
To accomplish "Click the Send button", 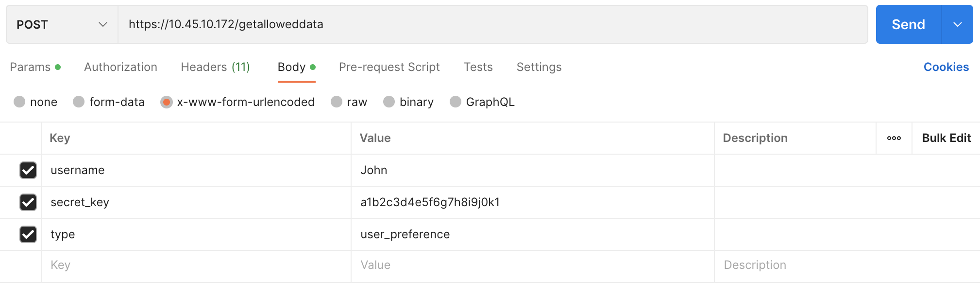I will point(908,24).
